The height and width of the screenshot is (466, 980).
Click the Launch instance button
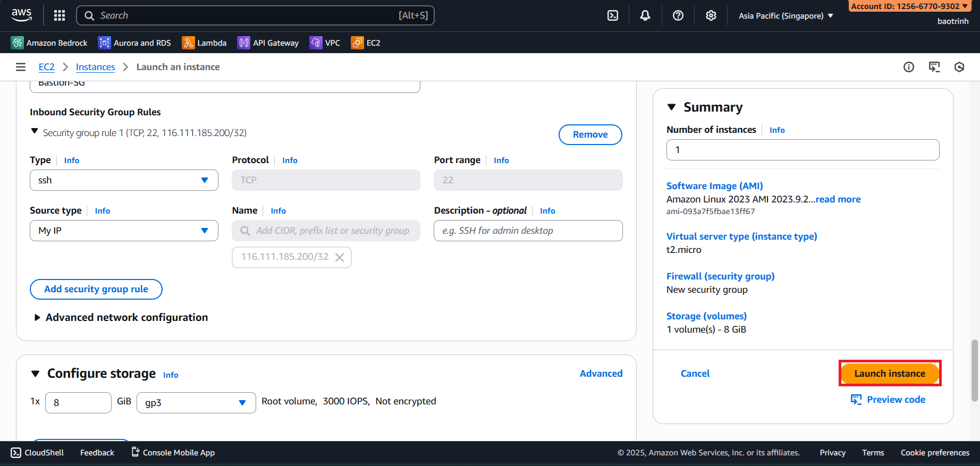coord(890,374)
